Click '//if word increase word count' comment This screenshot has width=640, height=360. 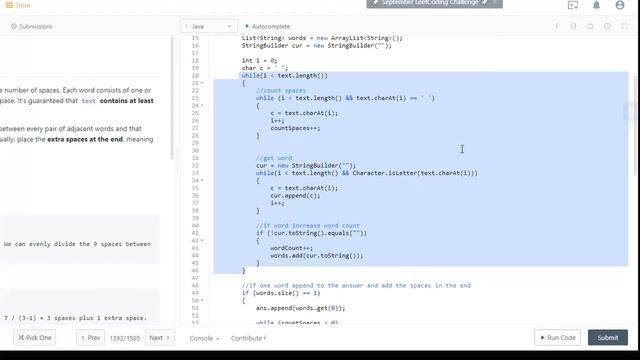coord(308,225)
